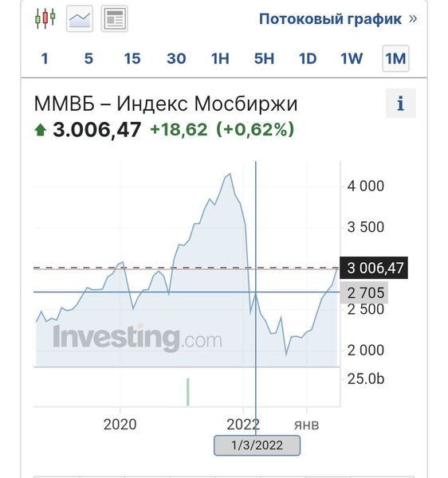Select the 5 minute interval
448x478 pixels.
click(x=88, y=58)
